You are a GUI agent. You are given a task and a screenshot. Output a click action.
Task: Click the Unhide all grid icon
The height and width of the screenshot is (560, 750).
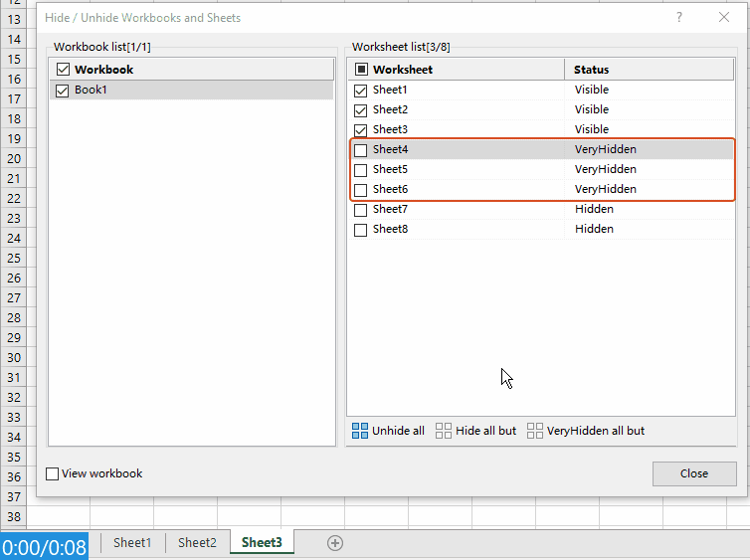click(x=360, y=431)
